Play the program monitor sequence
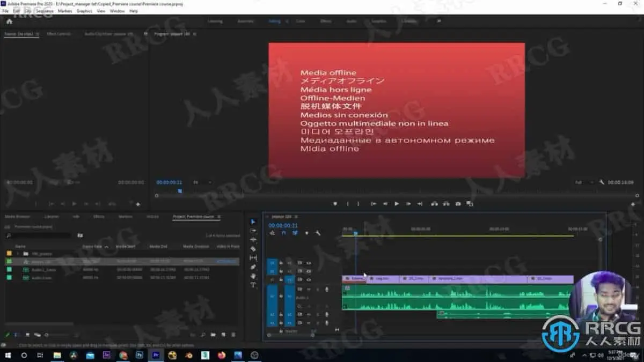644x362 pixels. [397, 204]
